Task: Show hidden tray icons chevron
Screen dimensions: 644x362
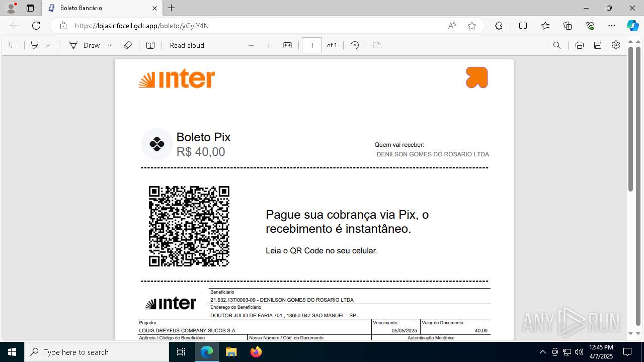Action: point(542,352)
